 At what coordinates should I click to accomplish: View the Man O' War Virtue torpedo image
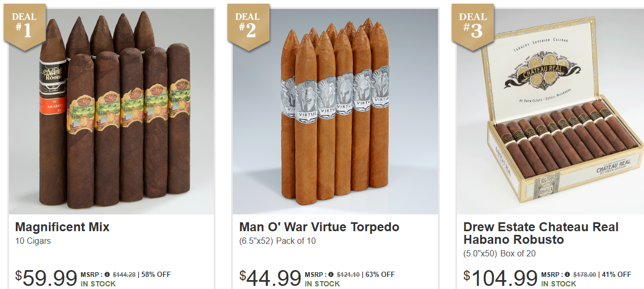pos(336,111)
